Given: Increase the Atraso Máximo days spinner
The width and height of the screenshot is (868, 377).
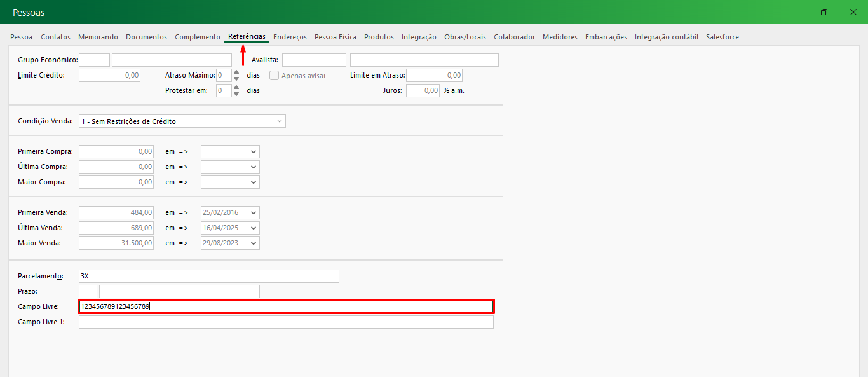Looking at the screenshot, I should 236,72.
